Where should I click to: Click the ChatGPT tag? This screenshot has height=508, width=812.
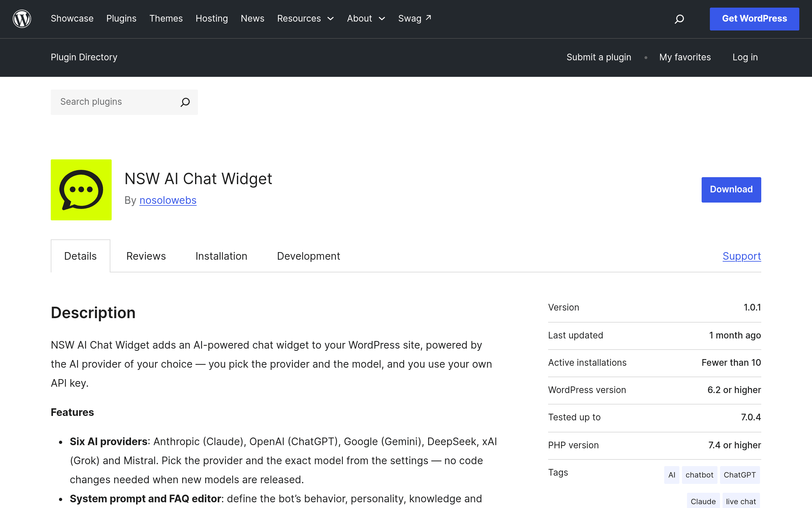coord(740,475)
